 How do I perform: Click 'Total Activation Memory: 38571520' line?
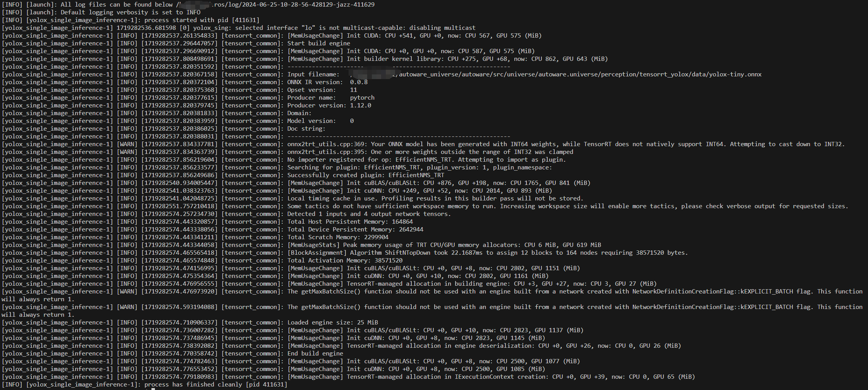[202, 261]
